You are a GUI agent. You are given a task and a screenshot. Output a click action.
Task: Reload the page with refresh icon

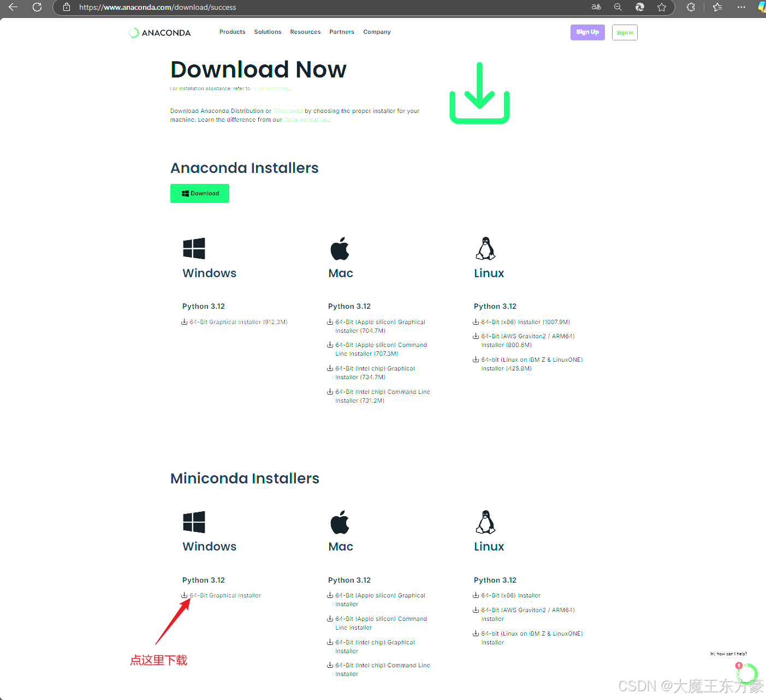tap(37, 7)
